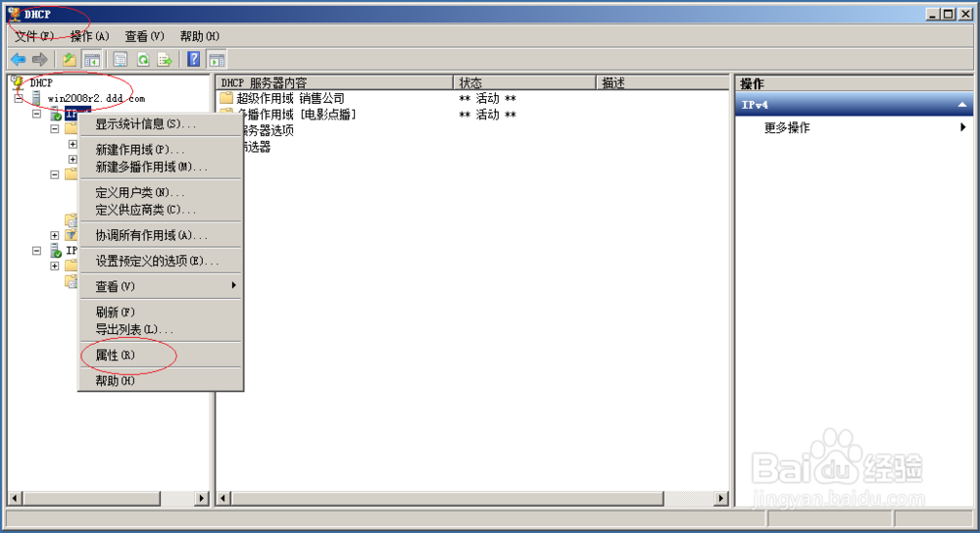Click the Forward arrow toolbar icon
This screenshot has width=980, height=533.
point(40,60)
